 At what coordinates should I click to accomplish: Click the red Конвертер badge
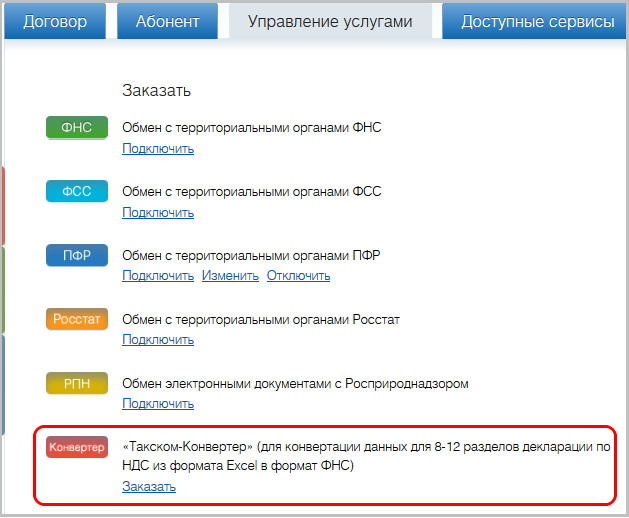[76, 447]
